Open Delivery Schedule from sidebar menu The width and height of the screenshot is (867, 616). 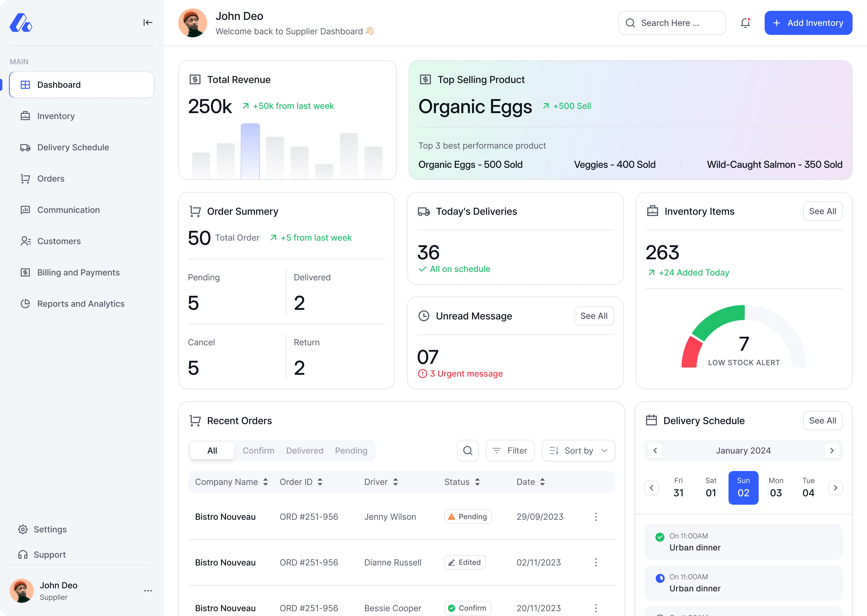[x=73, y=147]
